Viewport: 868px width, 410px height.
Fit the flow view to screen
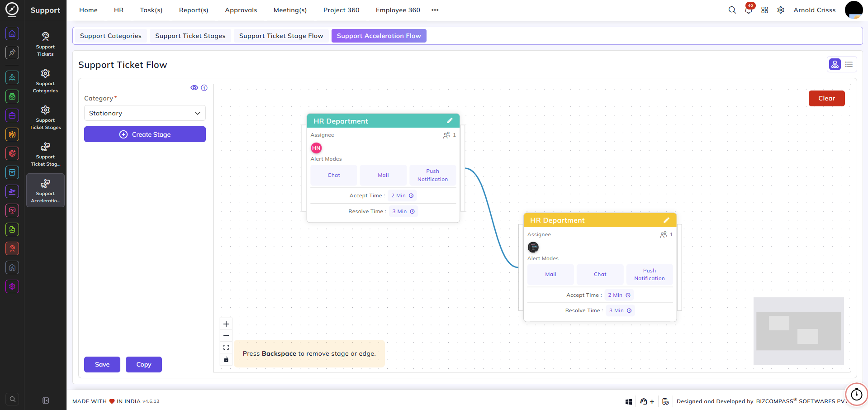pyautogui.click(x=226, y=348)
